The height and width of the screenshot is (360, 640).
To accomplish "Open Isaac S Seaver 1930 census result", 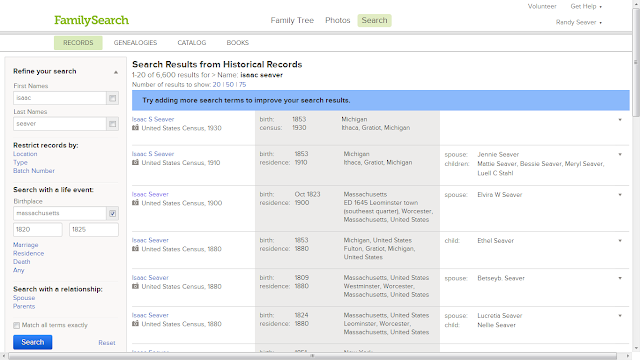I will click(153, 119).
